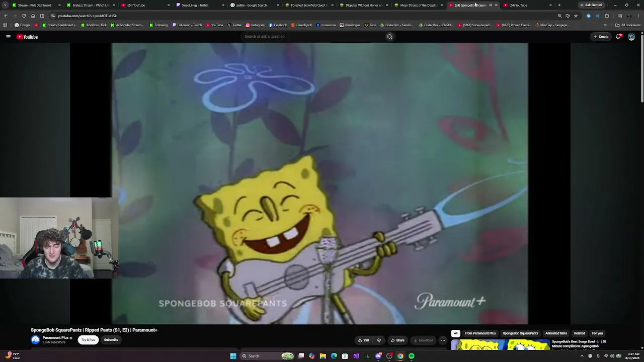Screen dimensions: 644x362
Task: Open the Creator Dashboard bookmark
Action: (59, 25)
